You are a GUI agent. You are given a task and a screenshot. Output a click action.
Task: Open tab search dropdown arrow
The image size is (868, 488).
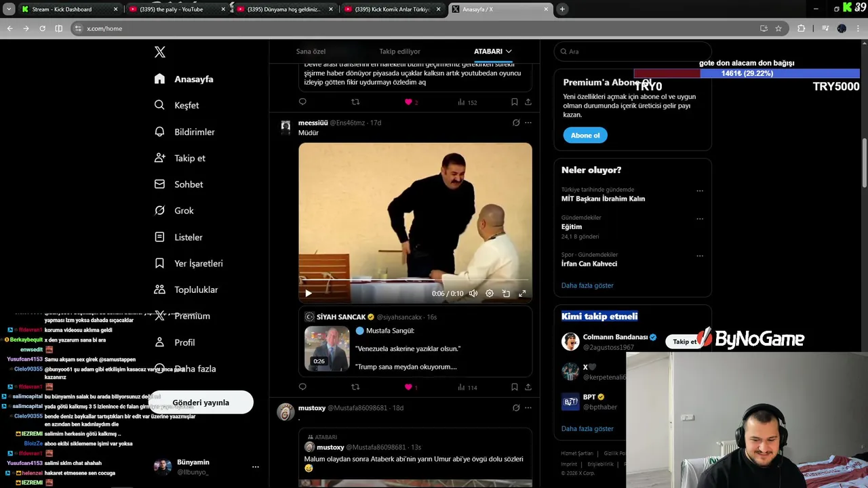point(8,9)
